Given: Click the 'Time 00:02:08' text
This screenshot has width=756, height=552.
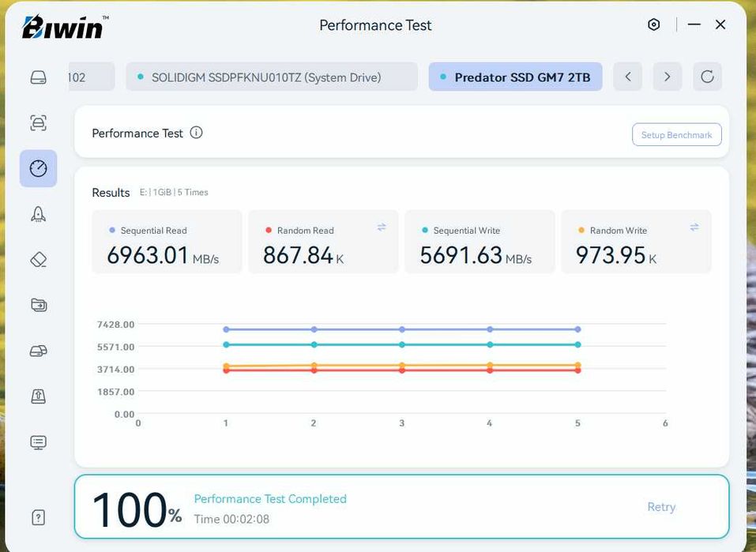Looking at the screenshot, I should [231, 519].
